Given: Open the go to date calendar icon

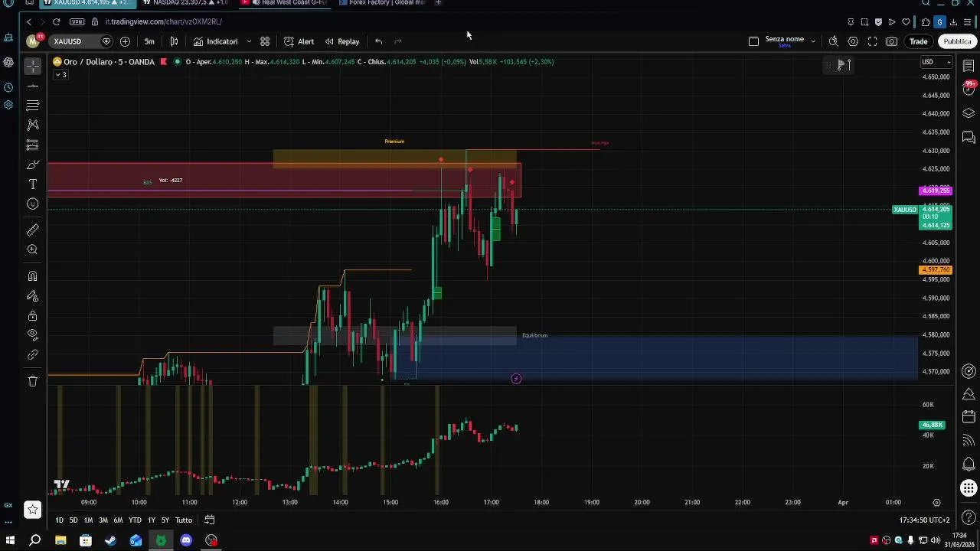Looking at the screenshot, I should pyautogui.click(x=209, y=520).
